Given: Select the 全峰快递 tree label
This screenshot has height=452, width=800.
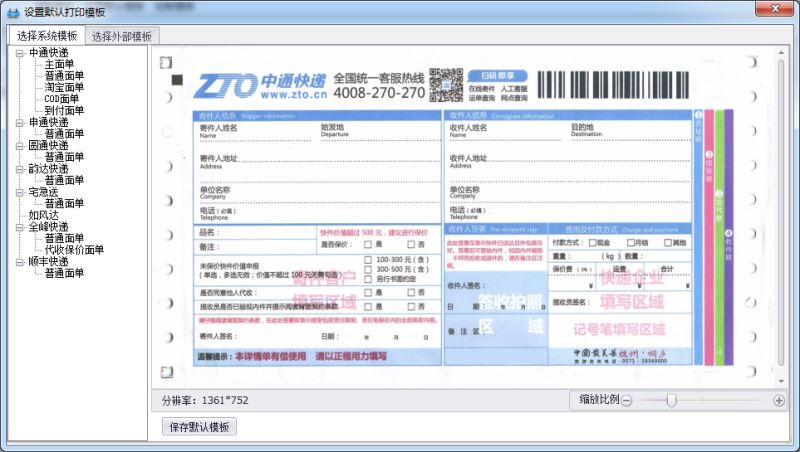Looking at the screenshot, I should (x=48, y=227).
